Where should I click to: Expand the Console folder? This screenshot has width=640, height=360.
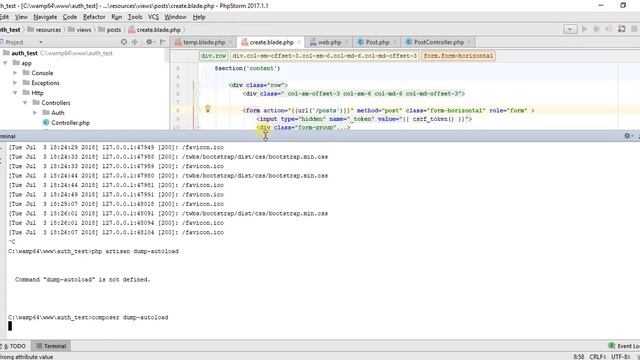pyautogui.click(x=15, y=73)
